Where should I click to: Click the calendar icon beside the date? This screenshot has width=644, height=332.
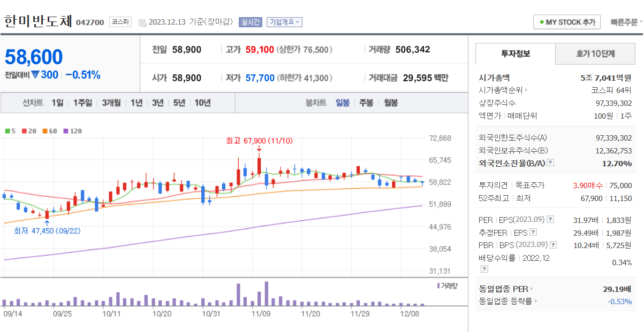pos(142,22)
